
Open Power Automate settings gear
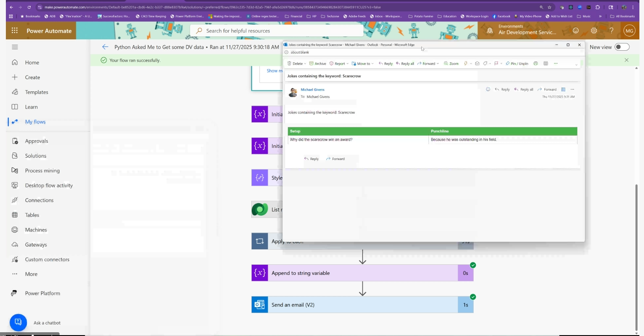[594, 31]
